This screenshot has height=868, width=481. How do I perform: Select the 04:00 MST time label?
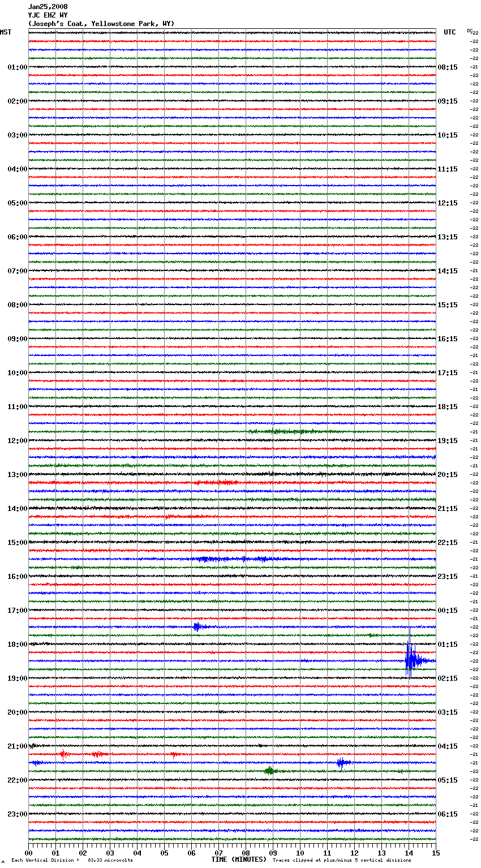[17, 169]
